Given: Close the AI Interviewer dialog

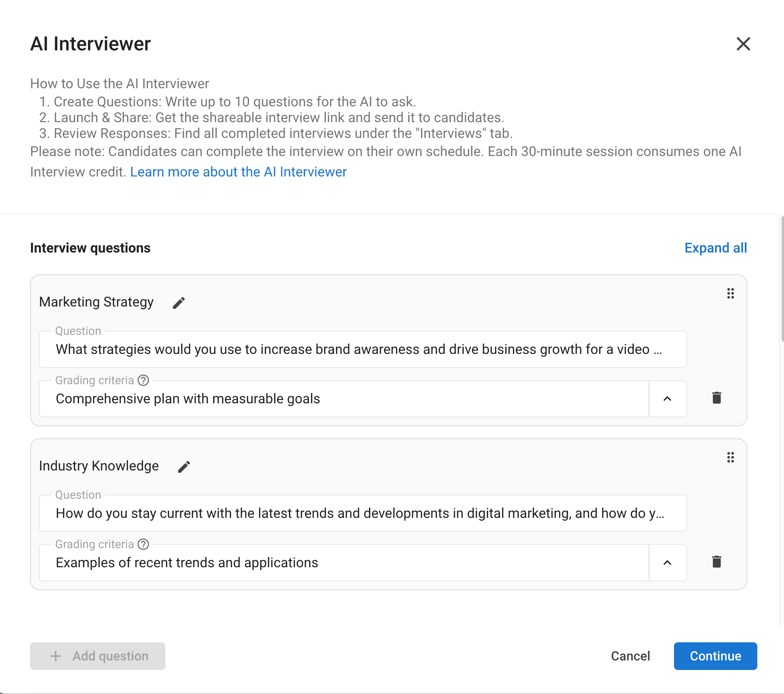Looking at the screenshot, I should pyautogui.click(x=743, y=44).
